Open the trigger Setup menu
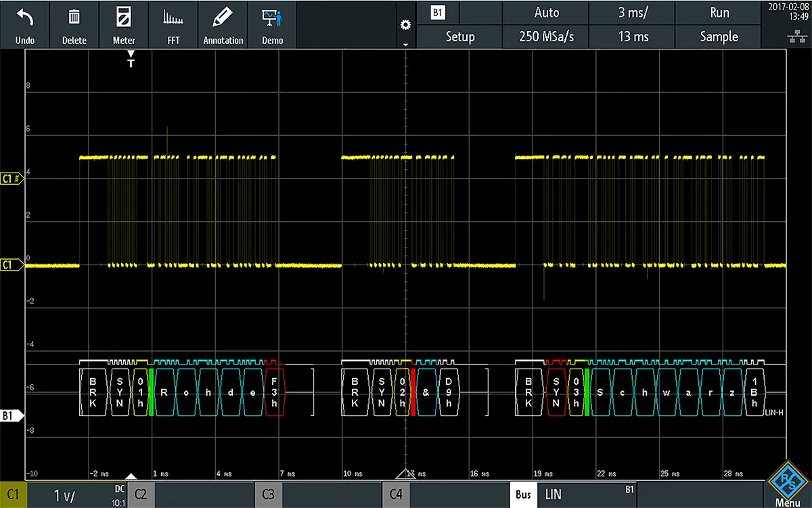The height and width of the screenshot is (508, 812). click(x=459, y=37)
